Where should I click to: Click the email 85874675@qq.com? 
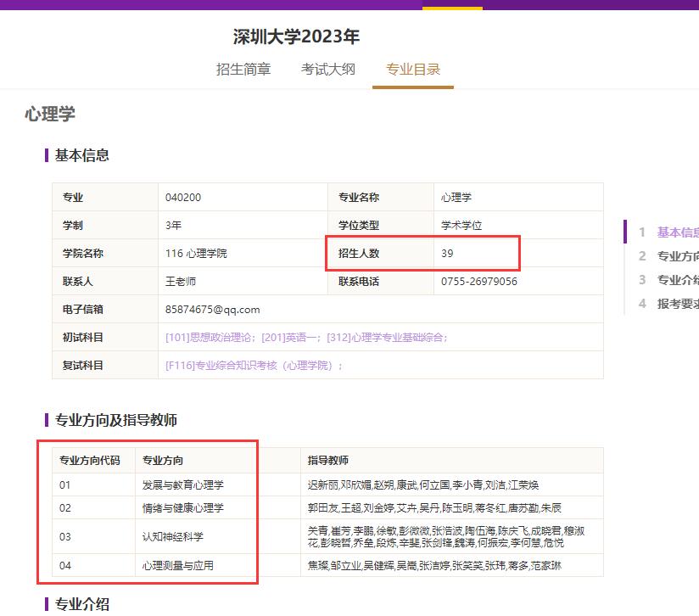[x=213, y=310]
